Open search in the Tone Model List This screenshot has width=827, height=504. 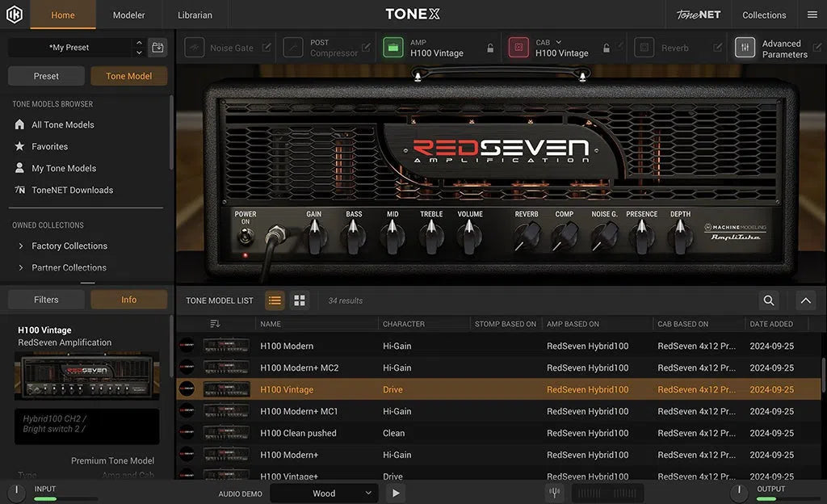click(768, 300)
